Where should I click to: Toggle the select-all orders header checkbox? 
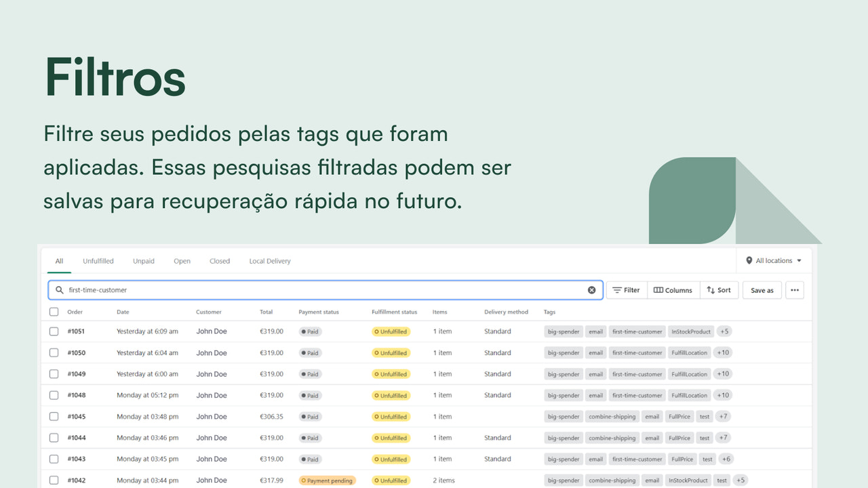coord(54,312)
